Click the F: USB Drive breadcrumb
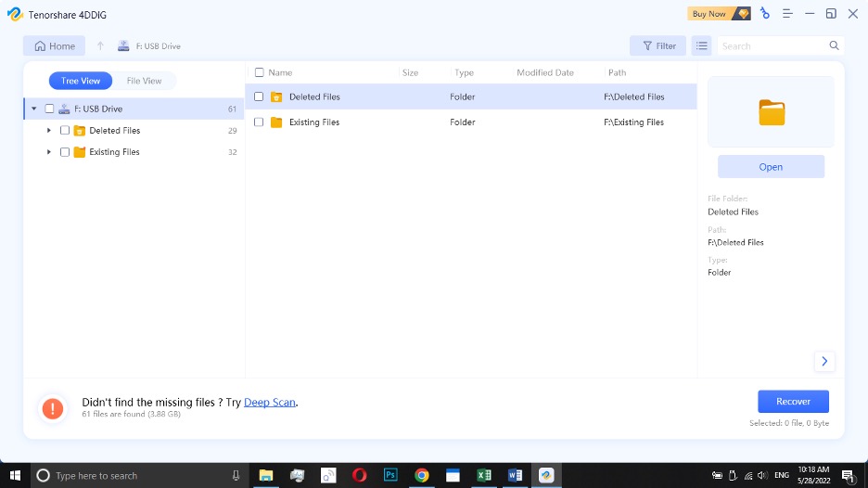The height and width of the screenshot is (488, 868). tap(149, 46)
